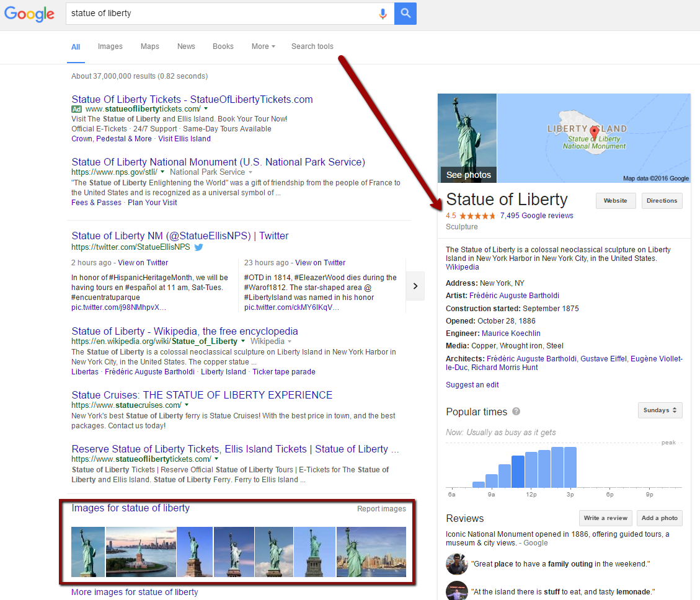Open the More dropdown in search tabs

[x=263, y=46]
